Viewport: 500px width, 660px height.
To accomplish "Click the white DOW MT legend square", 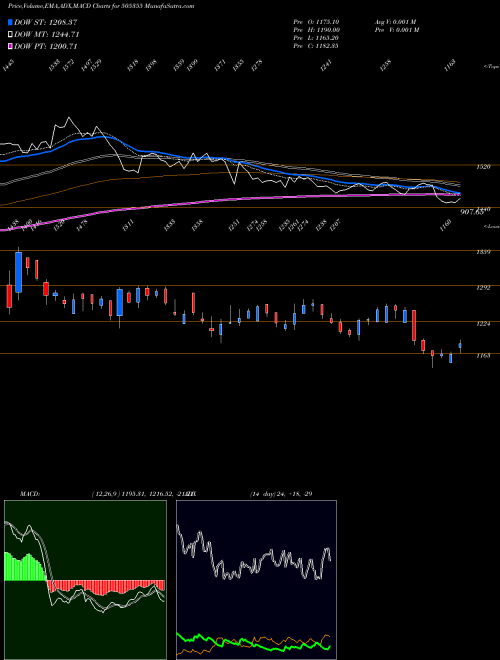I will coord(10,35).
